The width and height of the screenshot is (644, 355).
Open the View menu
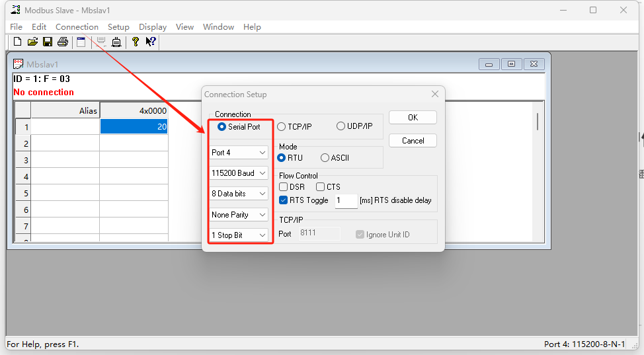(x=185, y=26)
